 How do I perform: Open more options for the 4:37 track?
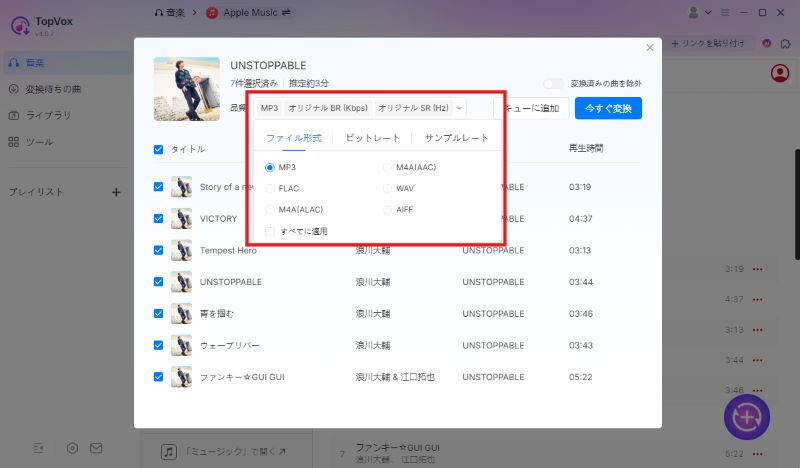758,300
